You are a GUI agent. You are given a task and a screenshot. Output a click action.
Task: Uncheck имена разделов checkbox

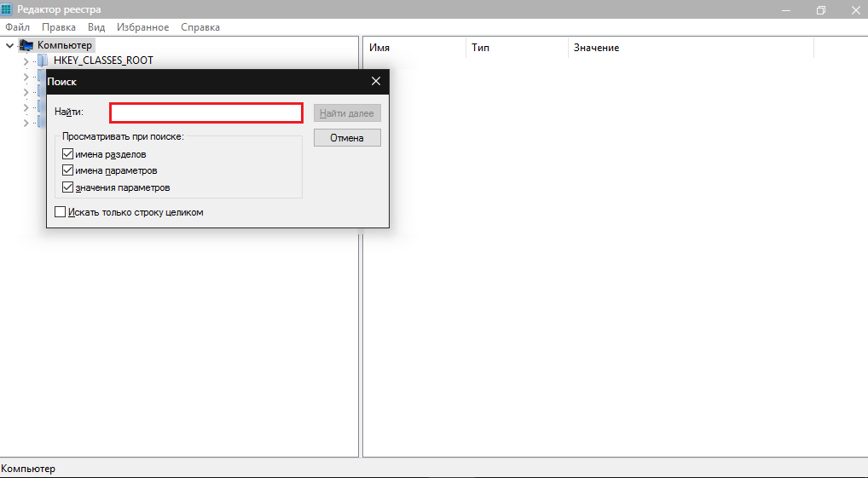(67, 154)
